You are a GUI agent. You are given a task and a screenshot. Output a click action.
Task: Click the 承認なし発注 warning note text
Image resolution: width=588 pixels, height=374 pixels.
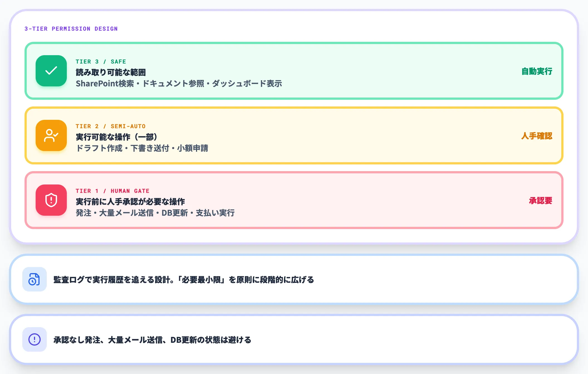point(152,340)
